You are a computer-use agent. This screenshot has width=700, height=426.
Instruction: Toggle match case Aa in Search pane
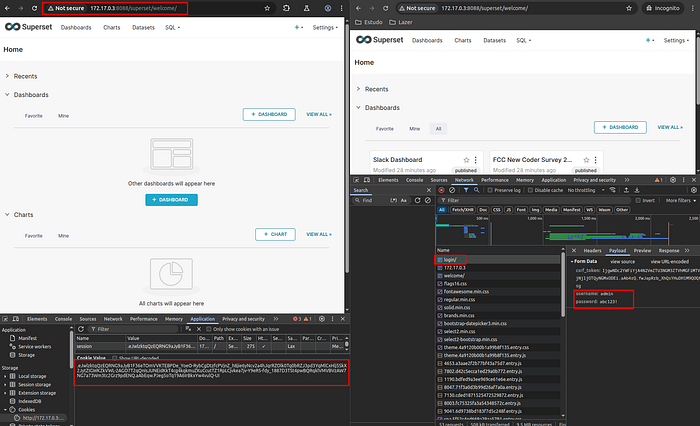404,200
